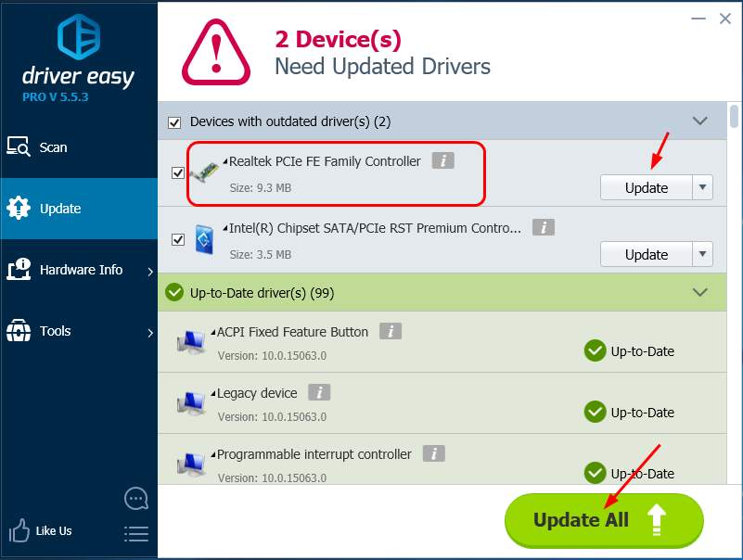Click the Realtek network card device icon
The image size is (743, 560).
[x=204, y=173]
